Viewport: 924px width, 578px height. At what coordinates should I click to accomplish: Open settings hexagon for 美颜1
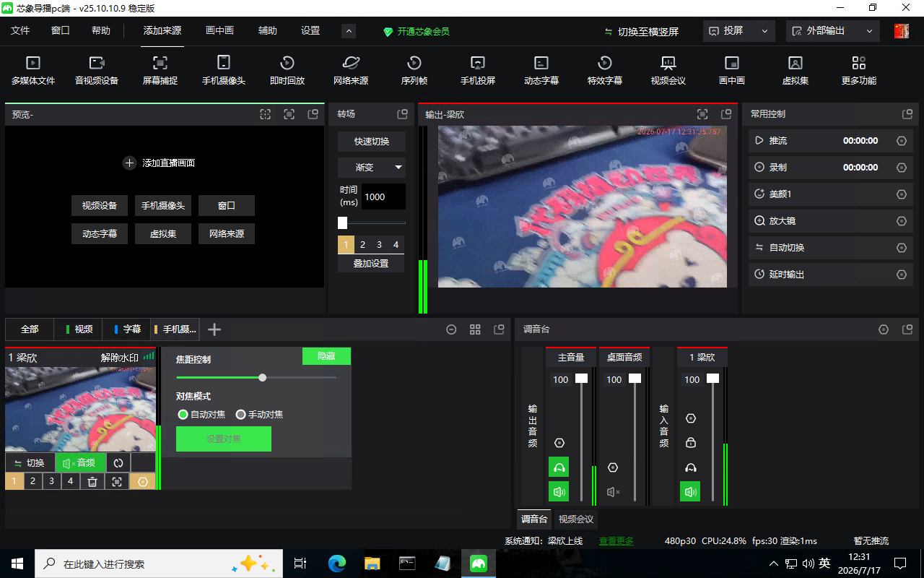click(x=901, y=194)
